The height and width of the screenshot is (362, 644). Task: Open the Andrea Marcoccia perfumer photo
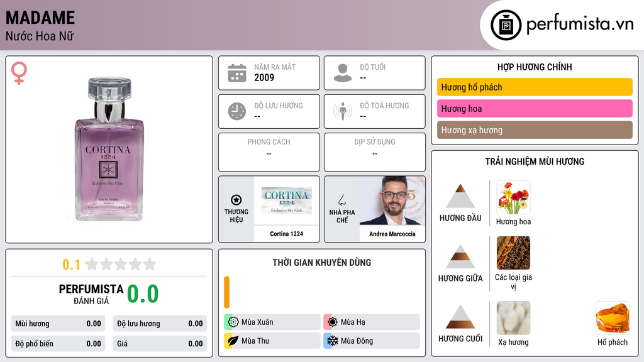point(392,200)
